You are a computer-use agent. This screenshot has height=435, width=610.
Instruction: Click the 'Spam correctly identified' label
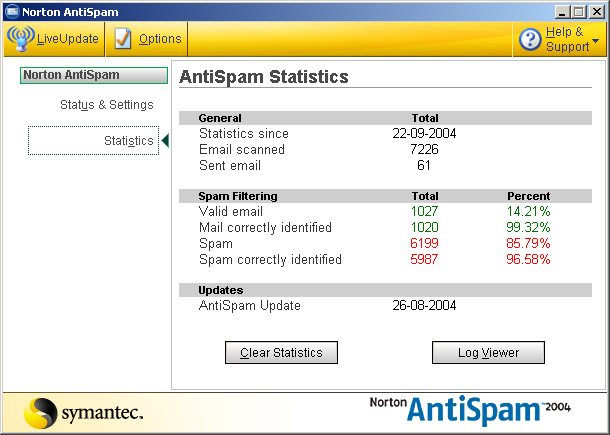point(270,260)
